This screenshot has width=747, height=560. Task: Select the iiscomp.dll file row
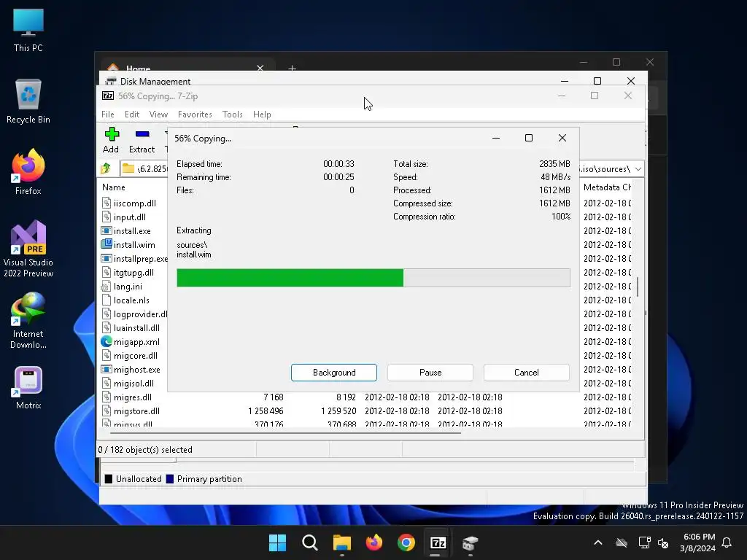pyautogui.click(x=134, y=203)
